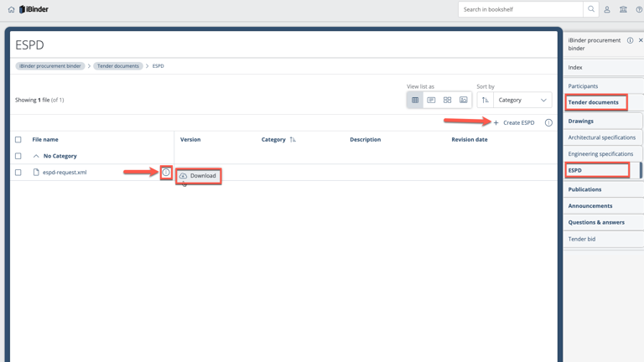Switch to table list view
The height and width of the screenshot is (362, 644).
[415, 100]
